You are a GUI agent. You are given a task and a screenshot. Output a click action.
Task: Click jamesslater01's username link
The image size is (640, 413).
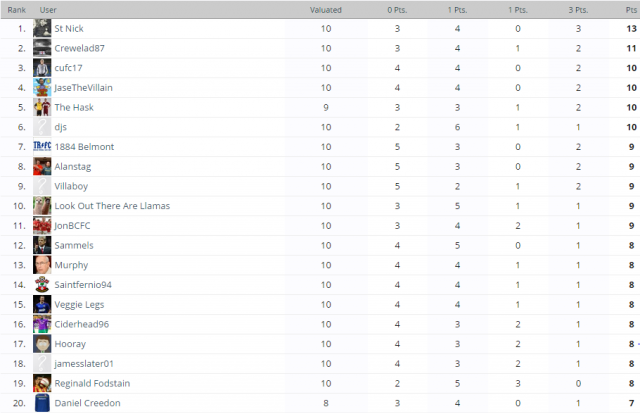click(x=84, y=364)
